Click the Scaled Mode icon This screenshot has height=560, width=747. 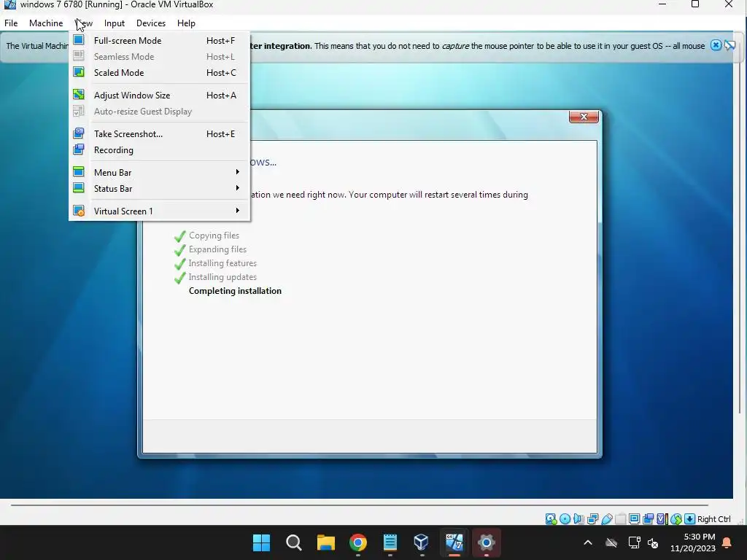[79, 72]
